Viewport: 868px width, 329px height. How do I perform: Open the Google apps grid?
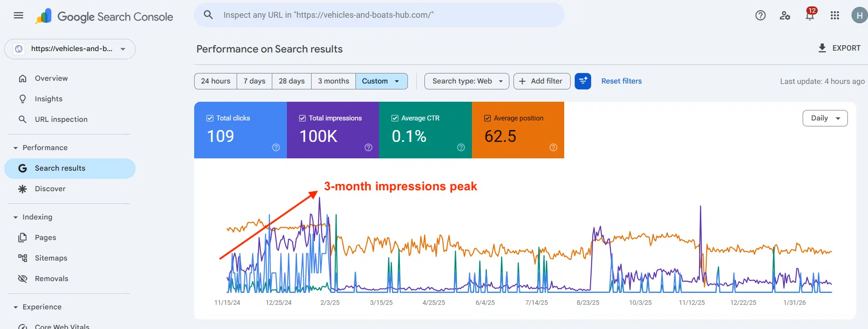[835, 16]
